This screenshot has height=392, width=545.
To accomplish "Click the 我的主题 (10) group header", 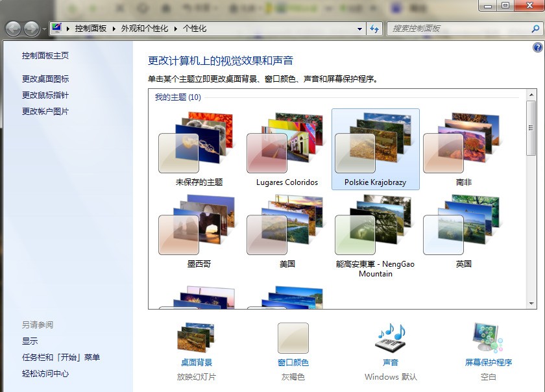I will point(178,97).
